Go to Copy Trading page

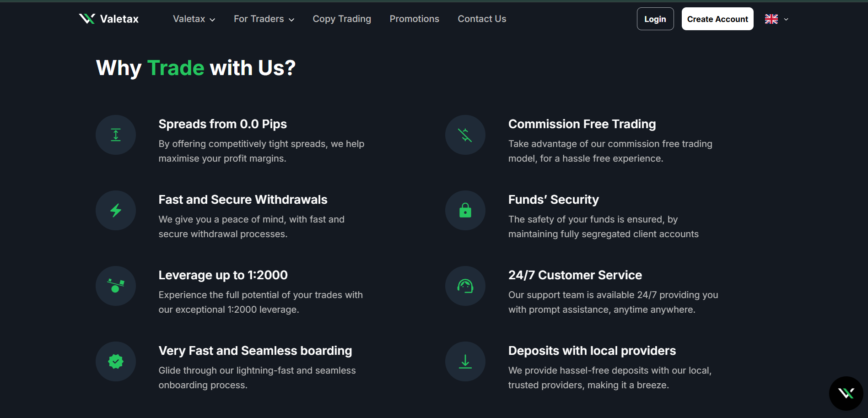(342, 19)
